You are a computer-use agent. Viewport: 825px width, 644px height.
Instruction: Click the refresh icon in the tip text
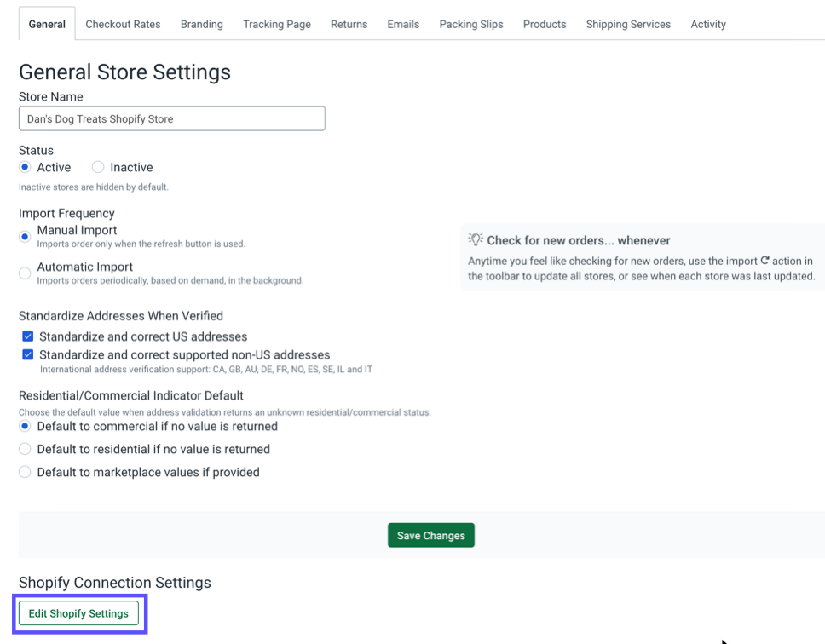[763, 260]
